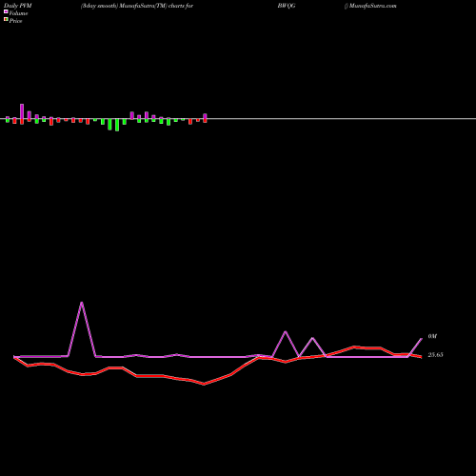
Task: Select the Volume legend label
Action: 18,13
